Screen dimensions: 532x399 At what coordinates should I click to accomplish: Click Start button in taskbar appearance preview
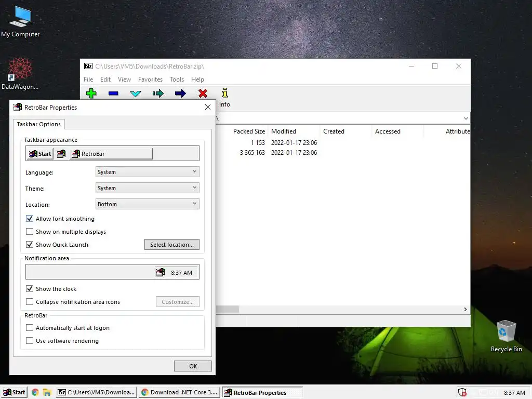[40, 154]
